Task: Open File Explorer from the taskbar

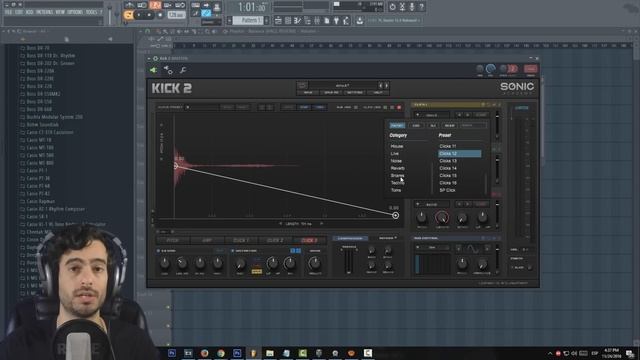Action: click(270, 353)
